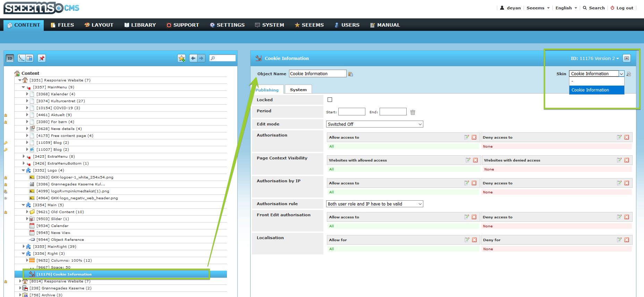The height and width of the screenshot is (297, 644).
Task: Edit Localisation Allow for list
Action: 467,240
